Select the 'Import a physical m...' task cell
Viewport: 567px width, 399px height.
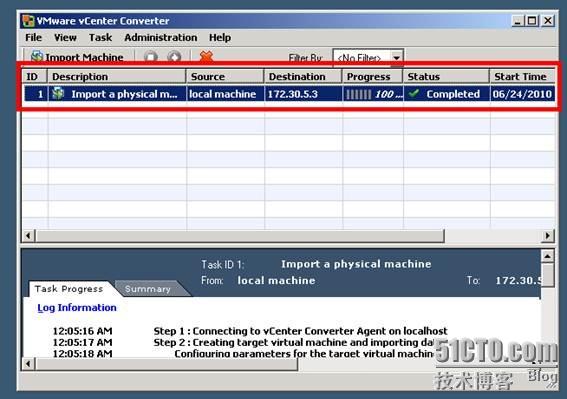pyautogui.click(x=117, y=94)
